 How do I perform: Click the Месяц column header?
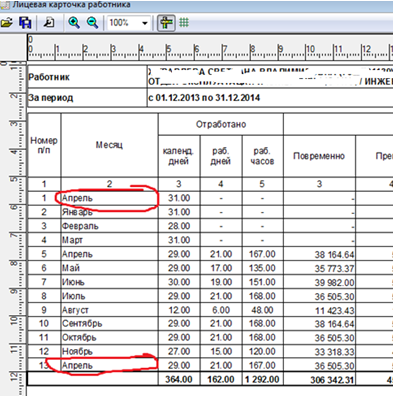point(109,145)
